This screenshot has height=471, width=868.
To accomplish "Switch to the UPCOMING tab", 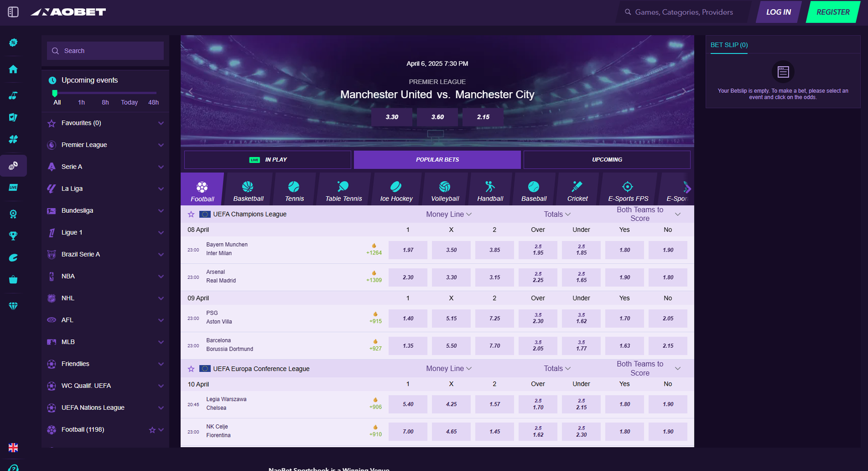I will pyautogui.click(x=607, y=160).
